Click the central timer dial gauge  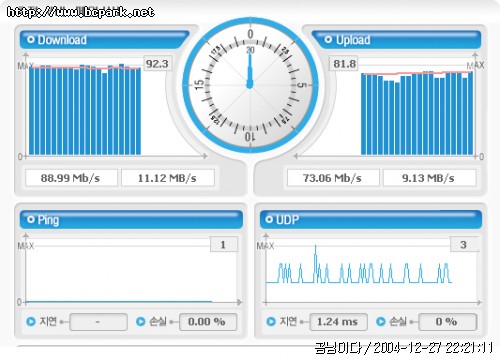(250, 85)
